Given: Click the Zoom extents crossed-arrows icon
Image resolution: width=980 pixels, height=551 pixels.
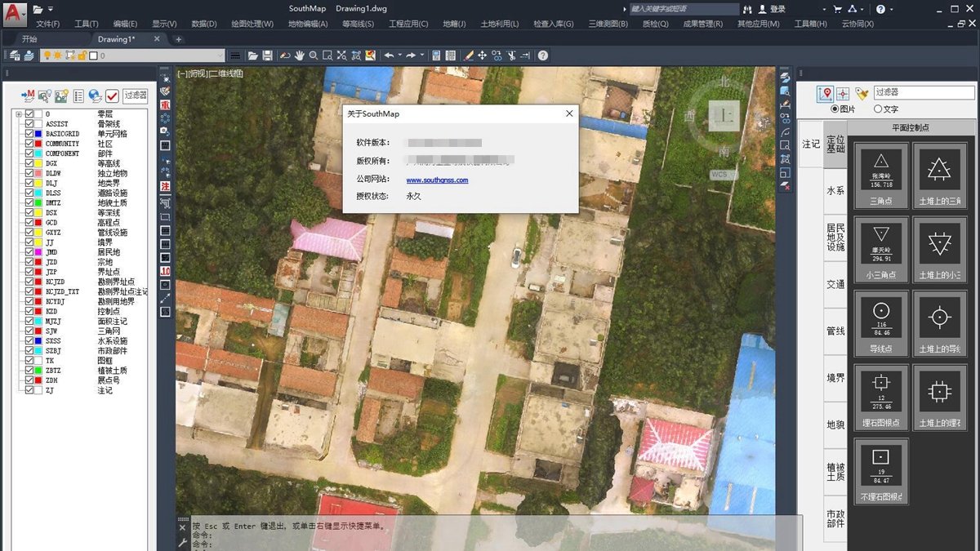Looking at the screenshot, I should (x=342, y=56).
